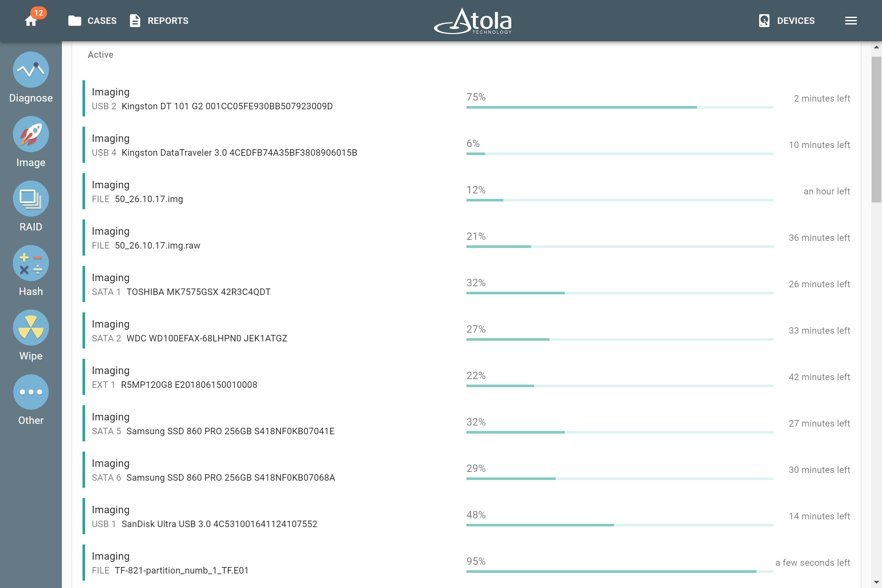Open the Reports document icon
882x588 pixels.
135,21
